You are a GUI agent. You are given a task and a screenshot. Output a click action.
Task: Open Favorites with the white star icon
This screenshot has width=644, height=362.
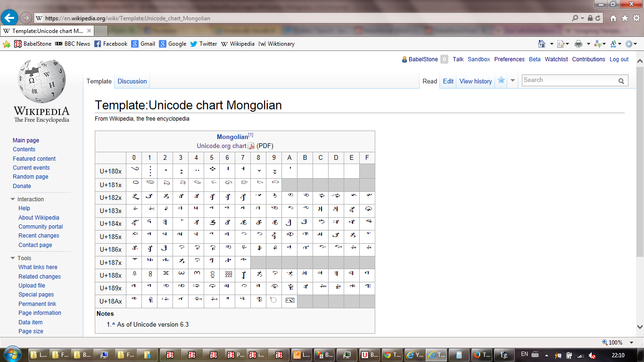click(625, 18)
